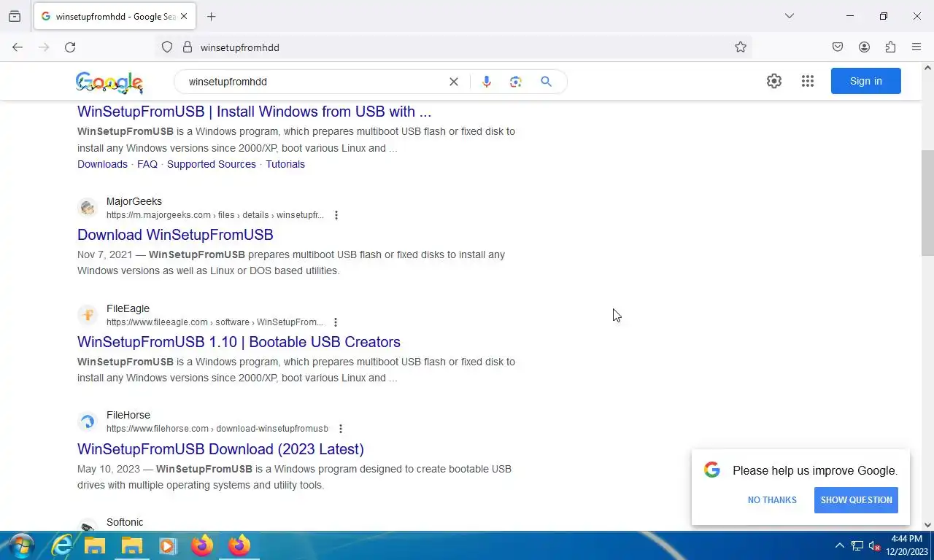Open the Tutorials sitelink
The image size is (934, 560).
click(285, 164)
